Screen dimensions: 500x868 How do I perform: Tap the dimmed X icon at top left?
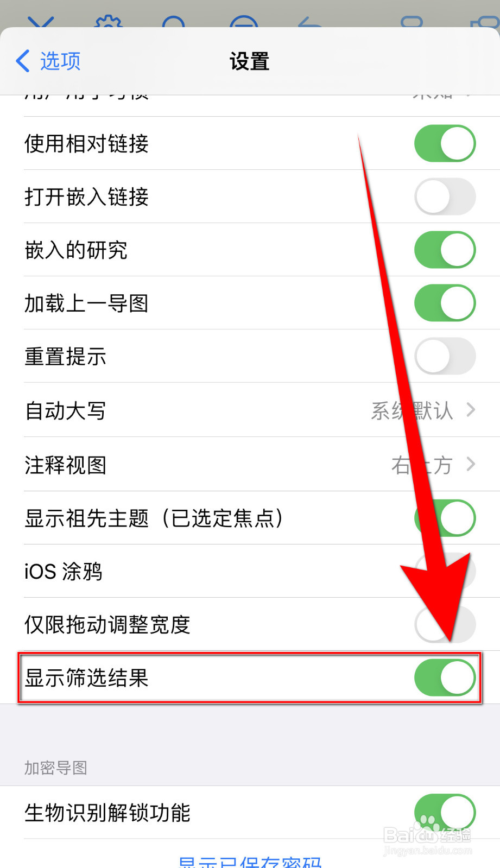coord(41,22)
